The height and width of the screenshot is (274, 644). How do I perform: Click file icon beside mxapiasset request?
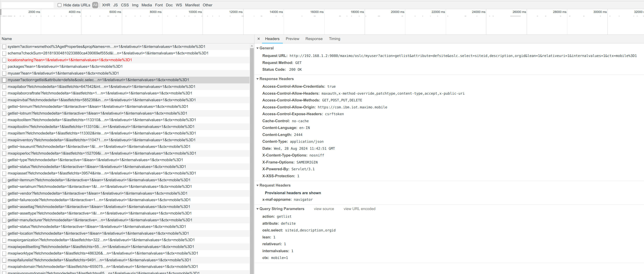(4, 173)
